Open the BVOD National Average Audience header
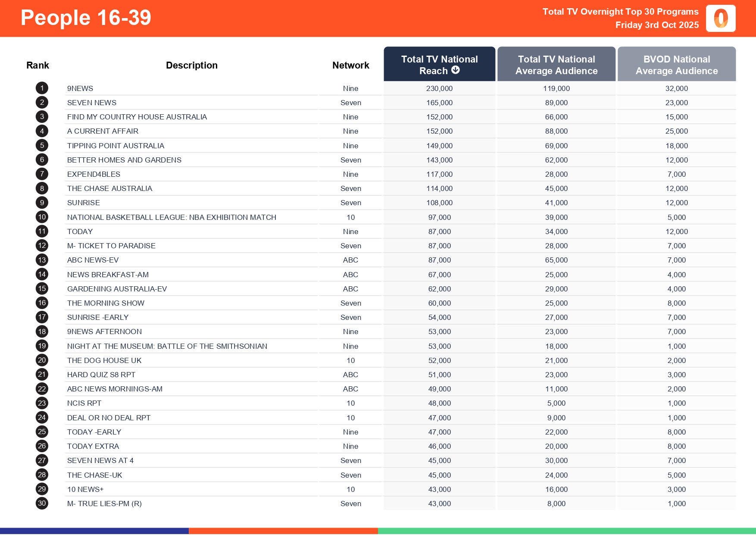This screenshot has height=535, width=756. click(676, 64)
